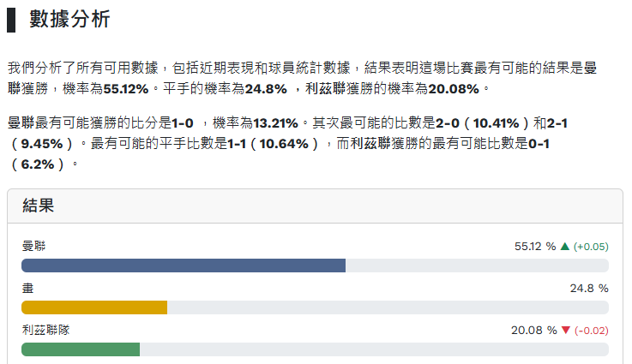Click the bold 1-0 score in the paragraph
The width and height of the screenshot is (632, 364).
[183, 123]
